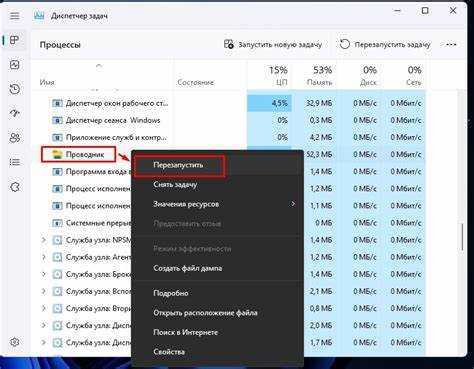Click gear icon of Служба узла: Агент
Viewport: 474px width, 369px height.
(57, 257)
